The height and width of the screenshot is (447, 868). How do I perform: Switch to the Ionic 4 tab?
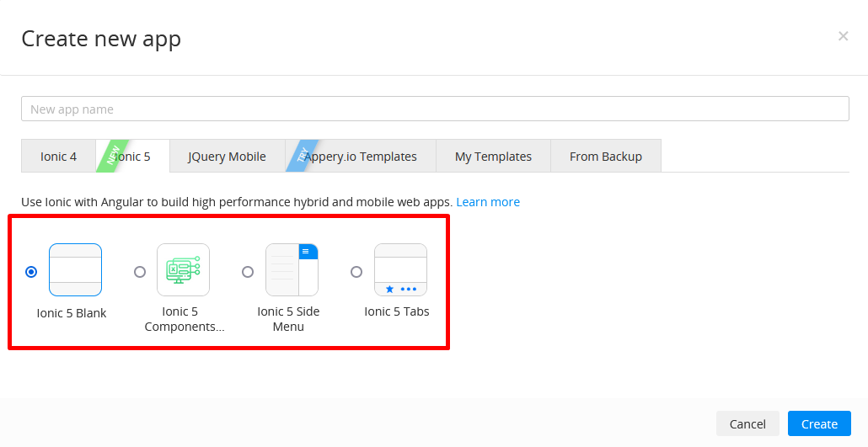[x=58, y=157]
